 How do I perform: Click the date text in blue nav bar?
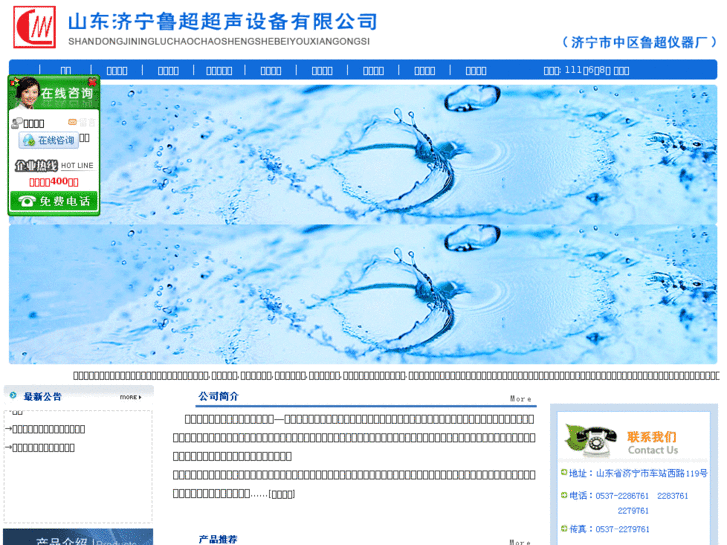(x=586, y=71)
